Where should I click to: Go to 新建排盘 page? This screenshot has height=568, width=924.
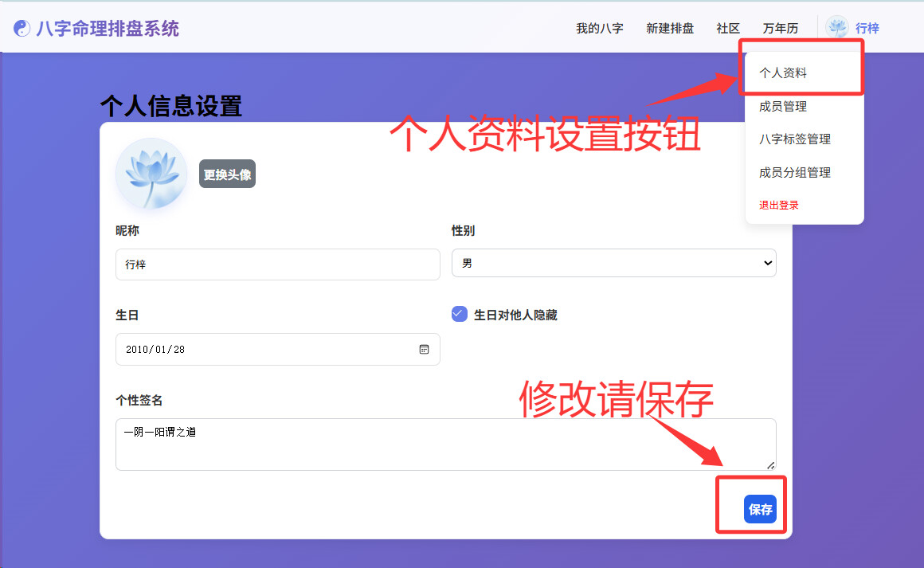click(x=669, y=29)
